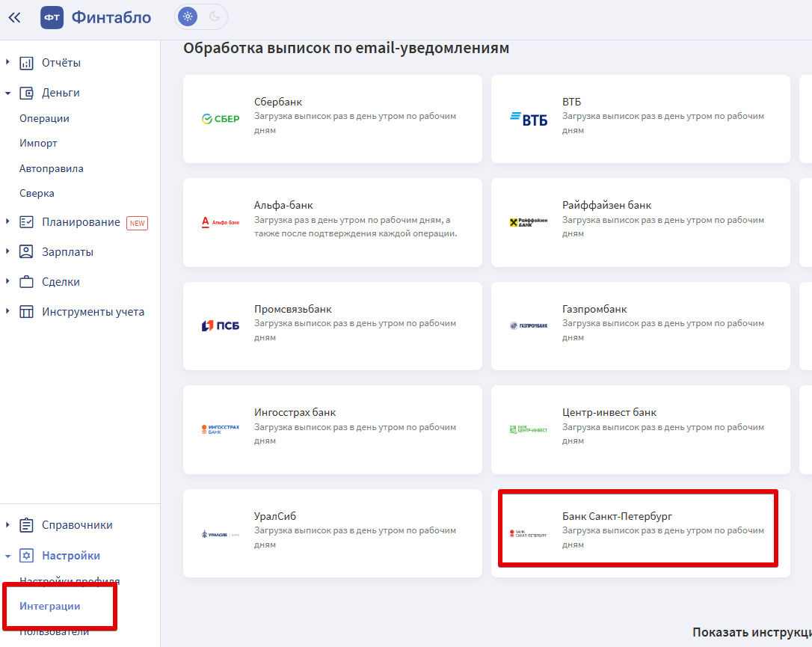
Task: Select the УралСиб card title
Action: (x=275, y=516)
